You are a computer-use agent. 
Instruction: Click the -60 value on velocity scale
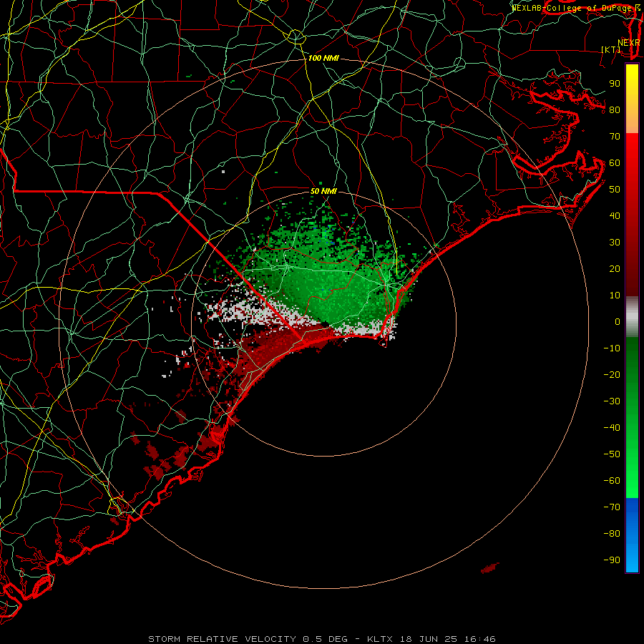612,481
